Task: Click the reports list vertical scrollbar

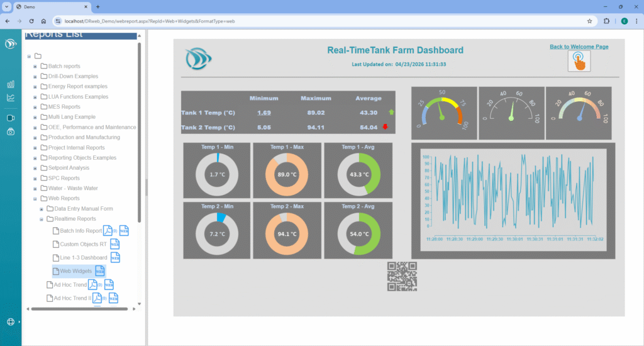Action: point(139,131)
